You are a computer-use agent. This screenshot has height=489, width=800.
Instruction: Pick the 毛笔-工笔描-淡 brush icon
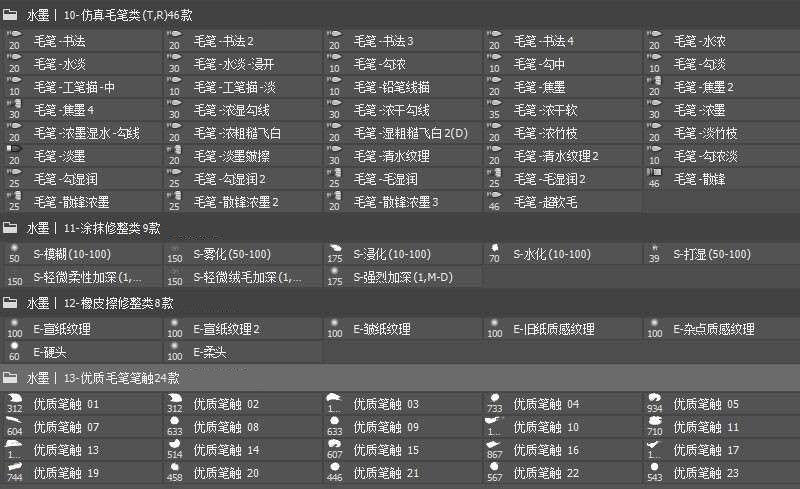tap(174, 86)
